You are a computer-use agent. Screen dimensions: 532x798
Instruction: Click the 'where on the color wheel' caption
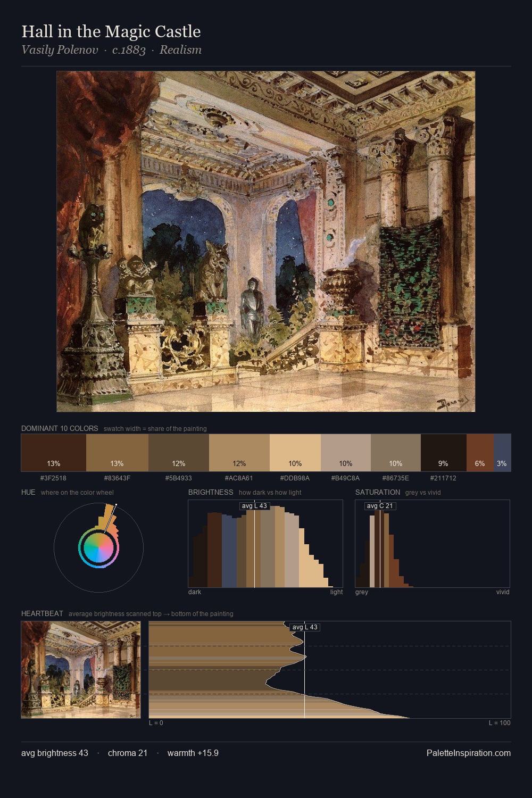pos(77,493)
